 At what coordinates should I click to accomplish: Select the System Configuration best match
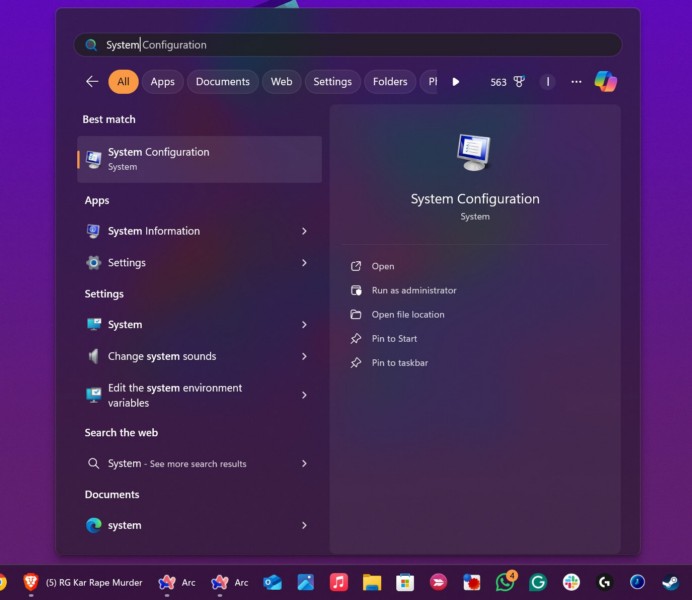[x=199, y=159]
